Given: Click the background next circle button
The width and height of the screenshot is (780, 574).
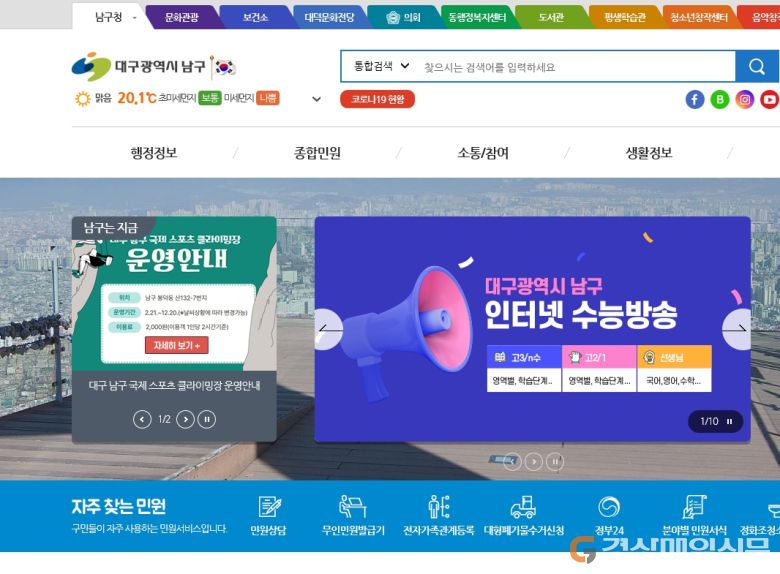Looking at the screenshot, I should point(534,462).
